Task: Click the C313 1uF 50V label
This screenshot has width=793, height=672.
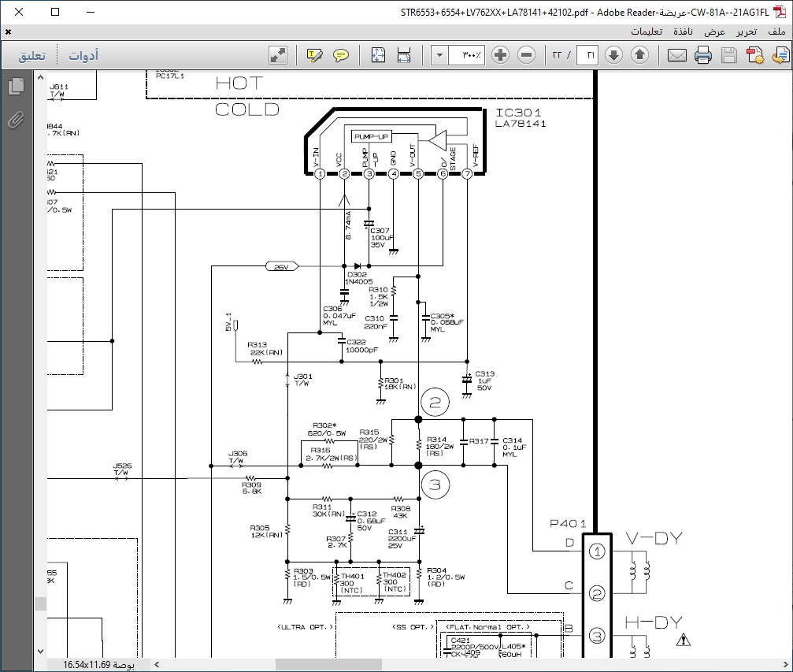Action: [x=484, y=381]
